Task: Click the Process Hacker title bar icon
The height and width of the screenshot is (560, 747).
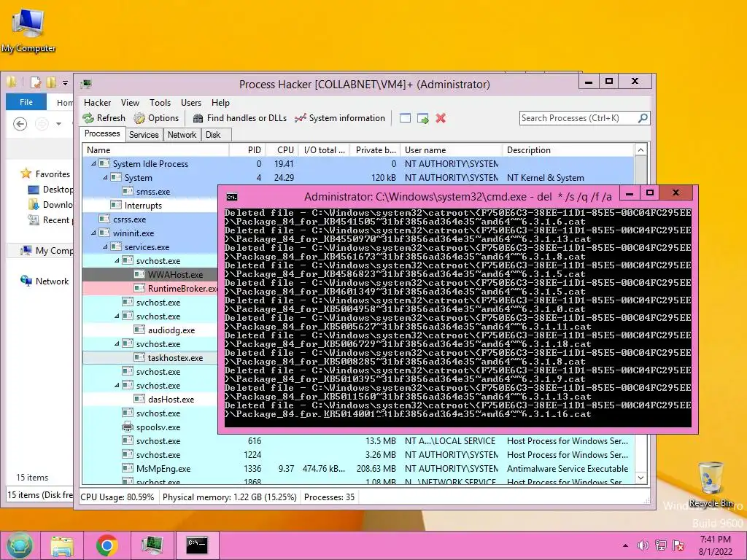Action: coord(86,85)
